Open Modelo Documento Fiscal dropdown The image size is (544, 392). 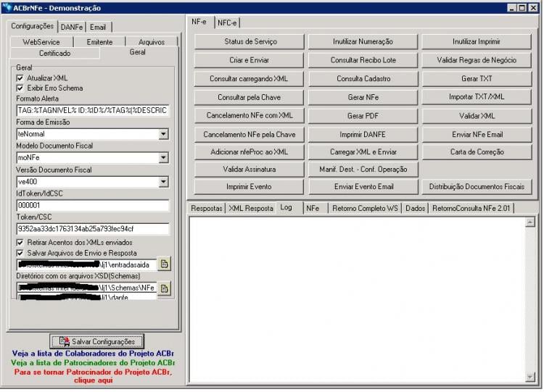pyautogui.click(x=163, y=158)
